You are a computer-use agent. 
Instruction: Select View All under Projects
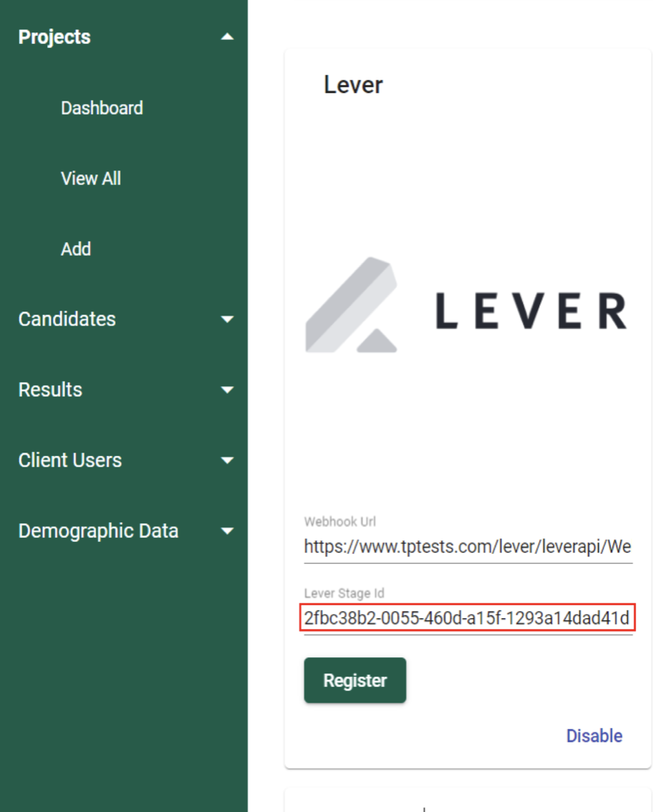[91, 179]
